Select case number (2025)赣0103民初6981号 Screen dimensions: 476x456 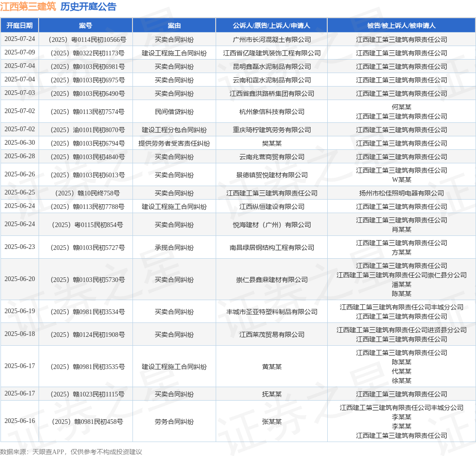click(87, 67)
